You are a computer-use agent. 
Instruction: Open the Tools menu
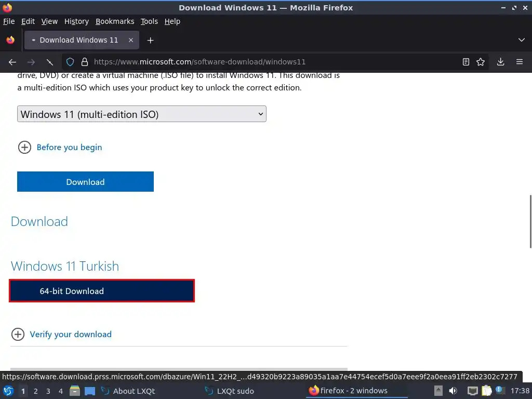[149, 21]
